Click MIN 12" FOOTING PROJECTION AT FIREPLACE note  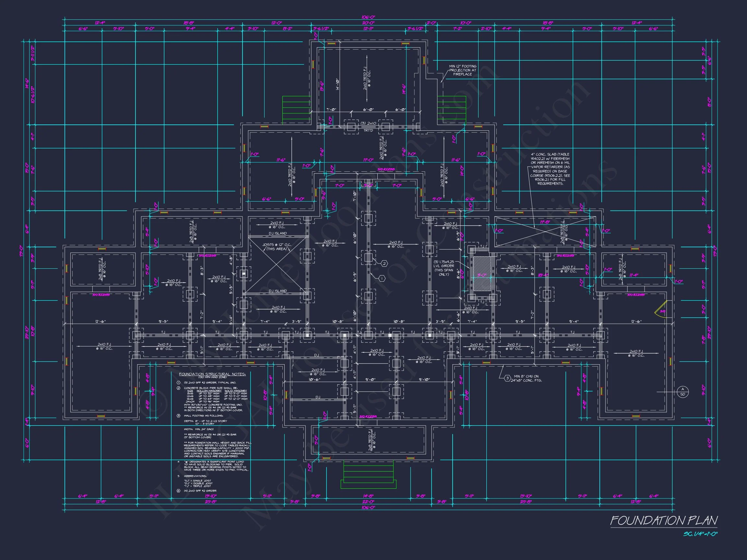462,70
